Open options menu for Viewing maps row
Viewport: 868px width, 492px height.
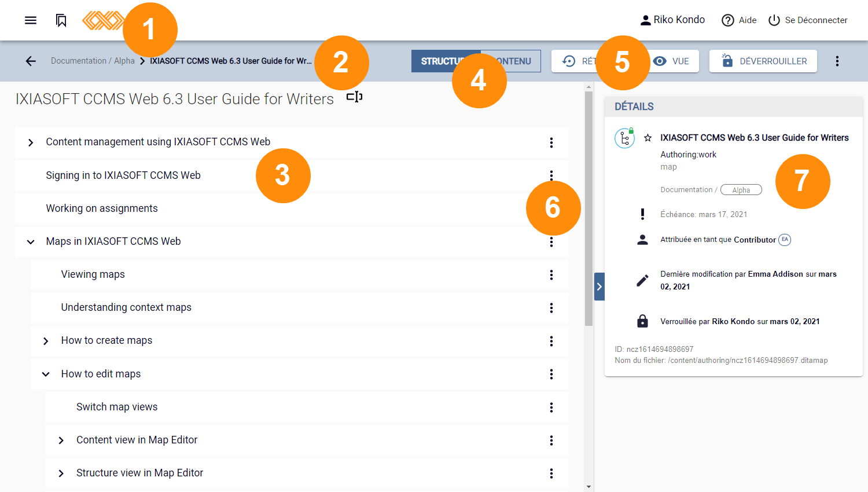[x=551, y=275]
